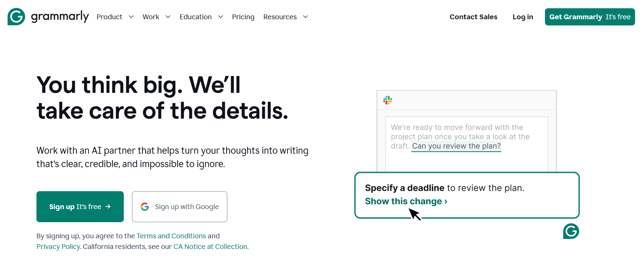View the Privacy Policy
Image resolution: width=644 pixels, height=261 pixels.
[x=58, y=246]
